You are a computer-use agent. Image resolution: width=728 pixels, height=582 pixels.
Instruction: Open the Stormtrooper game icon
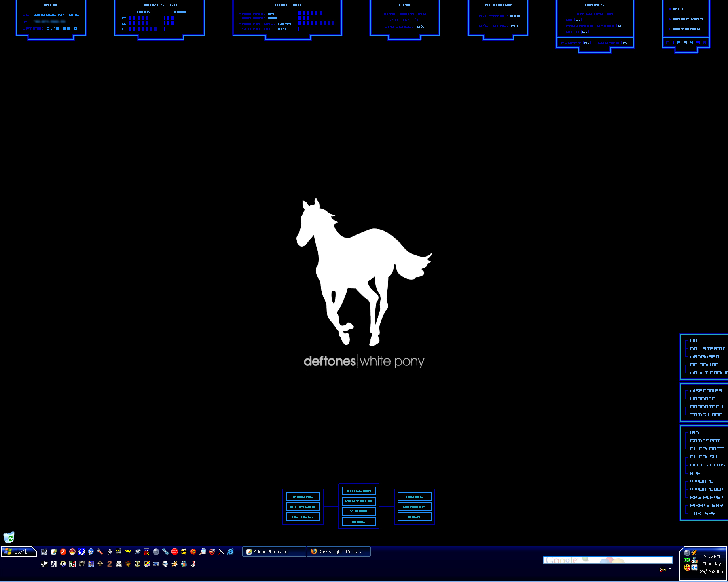[119, 564]
